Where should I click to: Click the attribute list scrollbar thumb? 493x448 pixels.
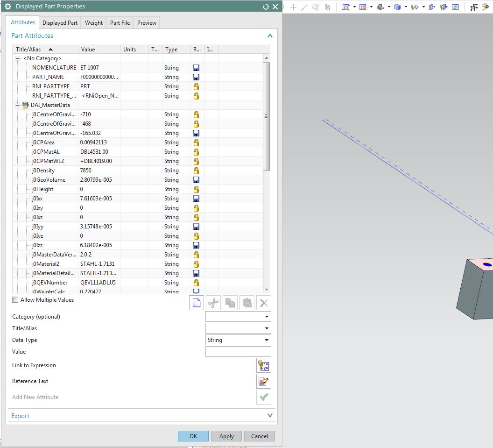266,116
